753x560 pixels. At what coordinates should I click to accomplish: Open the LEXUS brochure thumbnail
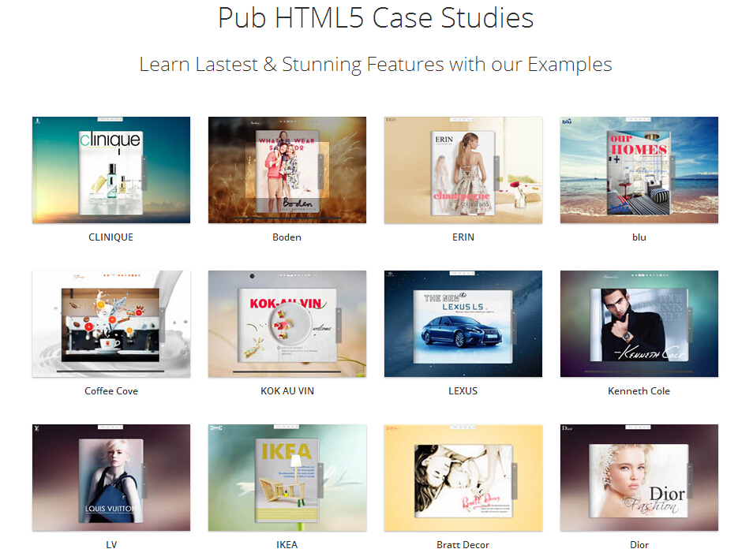click(463, 324)
